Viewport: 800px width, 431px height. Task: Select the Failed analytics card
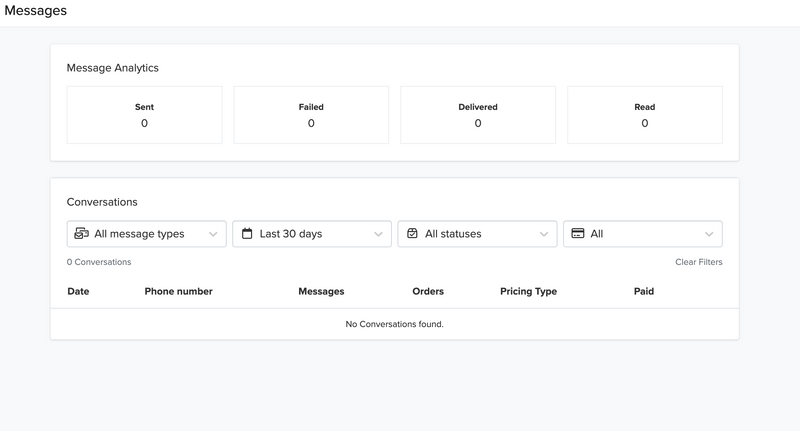pos(311,115)
